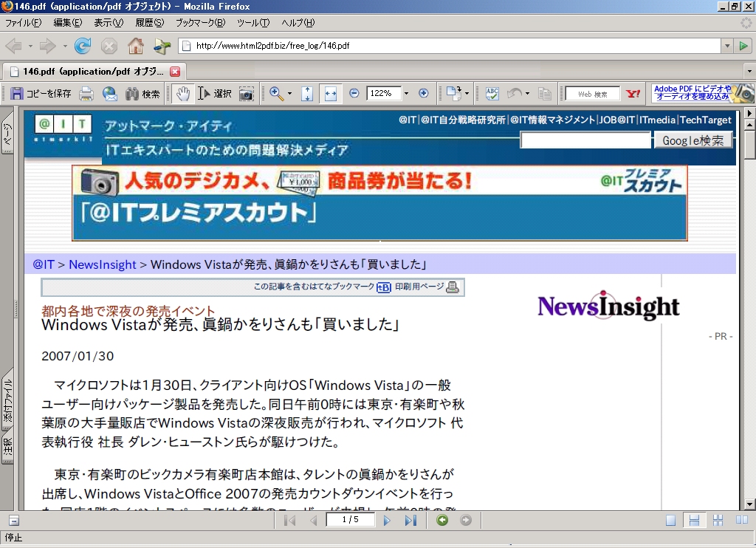Click the Yahoo search icon
Screen dimensions: 756x548
tap(633, 94)
